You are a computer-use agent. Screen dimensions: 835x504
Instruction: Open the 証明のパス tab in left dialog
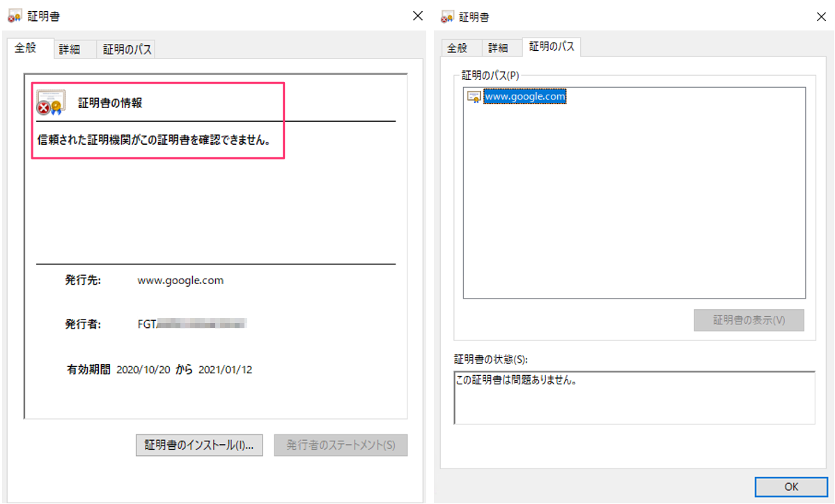tap(125, 49)
